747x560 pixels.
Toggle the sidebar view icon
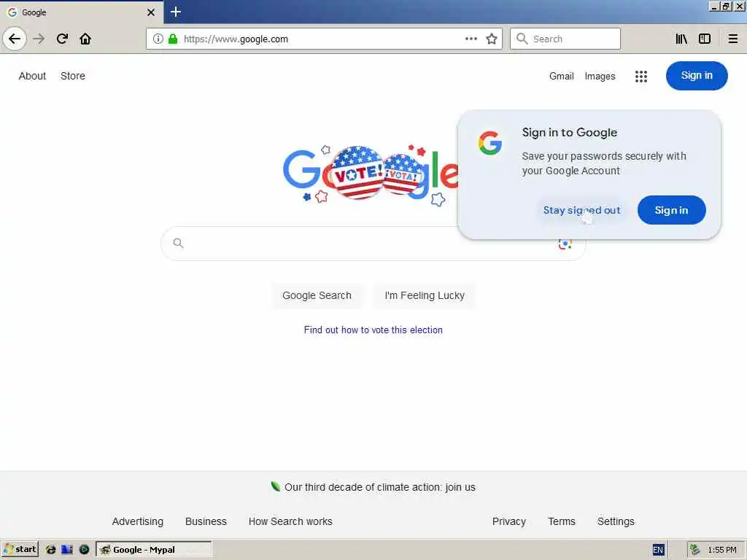coord(705,39)
